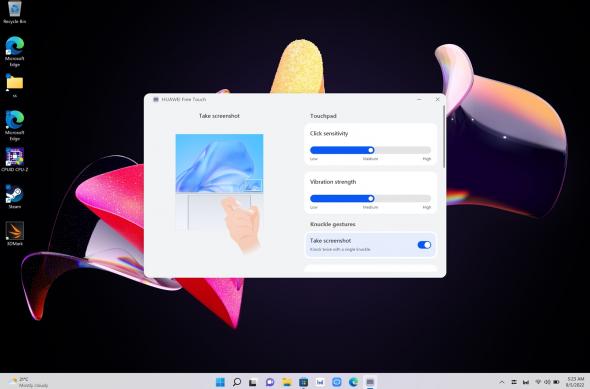The height and width of the screenshot is (389, 590).
Task: Click the Vibration strength slider handle
Action: tap(371, 198)
